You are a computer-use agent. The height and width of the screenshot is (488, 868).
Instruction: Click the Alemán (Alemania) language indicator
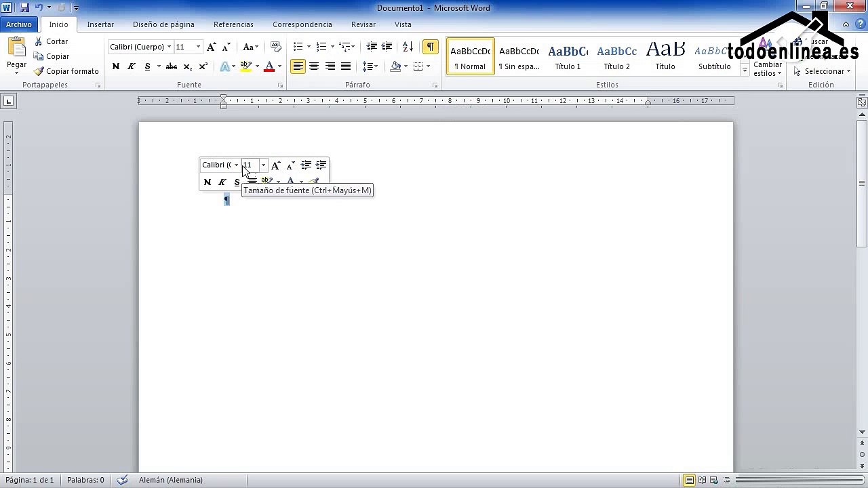170,480
